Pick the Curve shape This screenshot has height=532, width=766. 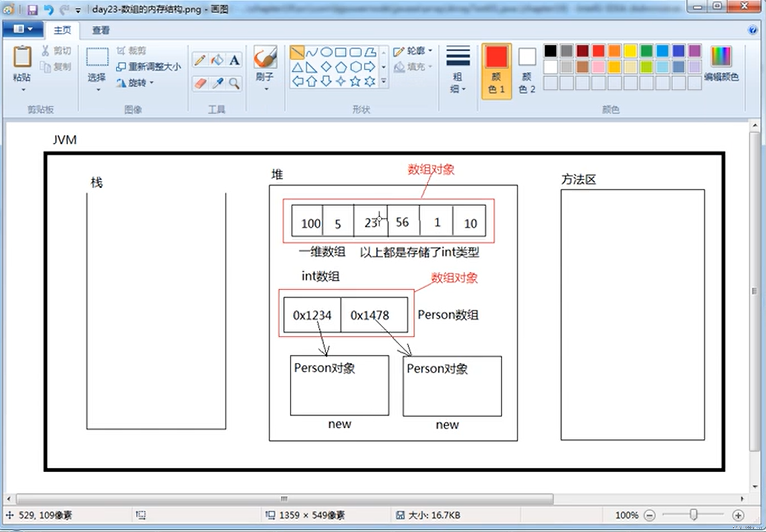click(x=312, y=52)
